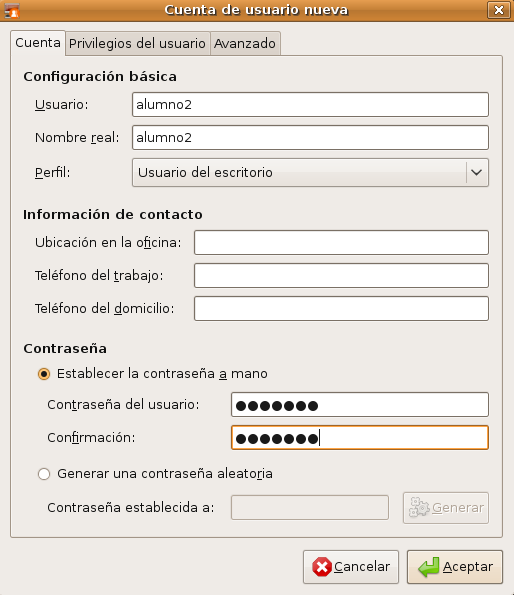Select the Cuenta tab
The image size is (514, 595).
(x=38, y=43)
